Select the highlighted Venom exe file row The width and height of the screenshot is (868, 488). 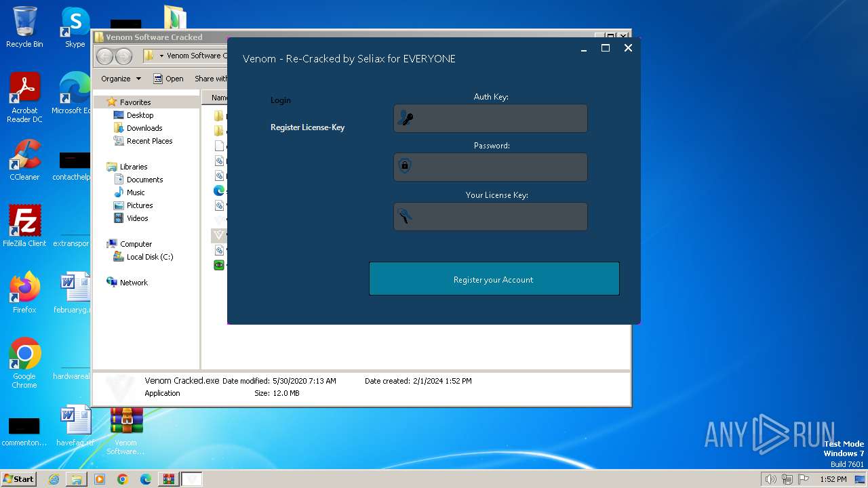219,235
